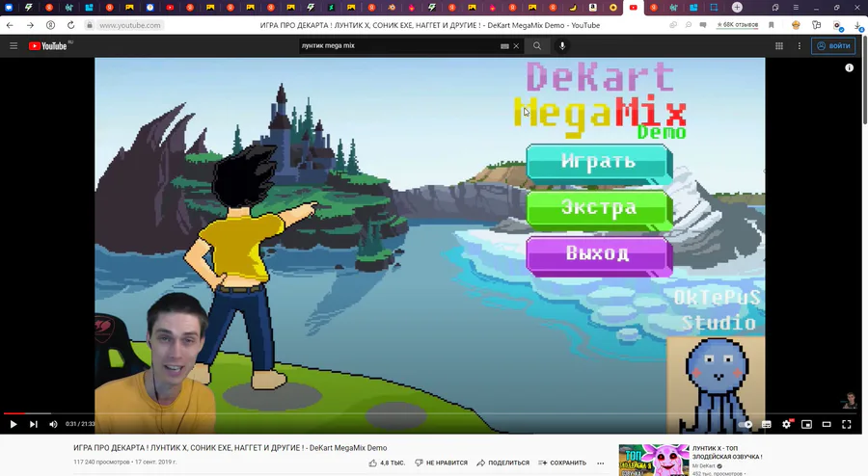Open Mr DeKart channel link
Viewport: 868px width, 476px height.
[x=704, y=466]
